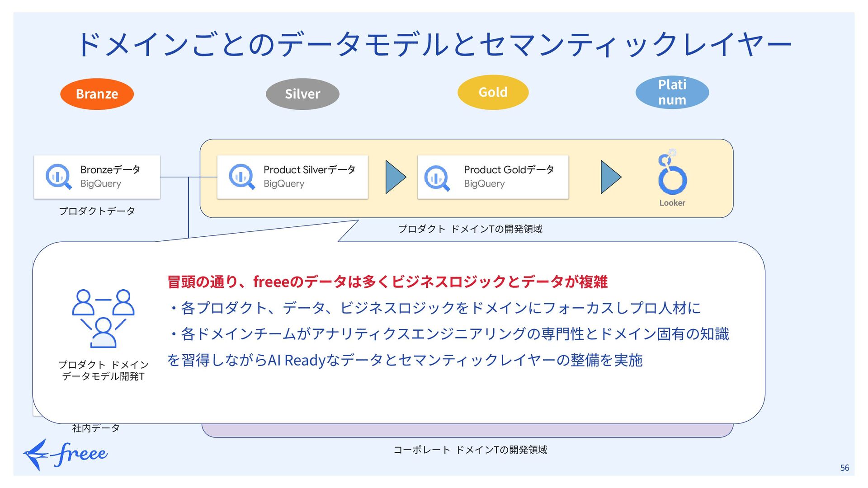Click 'コーポレート ドメインTの開発領域' label

coord(470,450)
